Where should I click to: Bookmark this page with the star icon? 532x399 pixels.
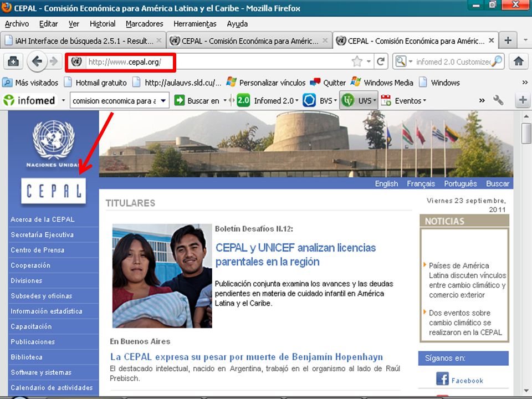[x=357, y=62]
